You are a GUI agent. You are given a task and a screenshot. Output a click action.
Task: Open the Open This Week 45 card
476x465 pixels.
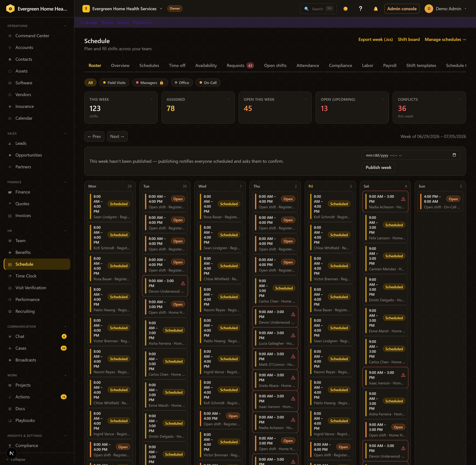point(275,108)
